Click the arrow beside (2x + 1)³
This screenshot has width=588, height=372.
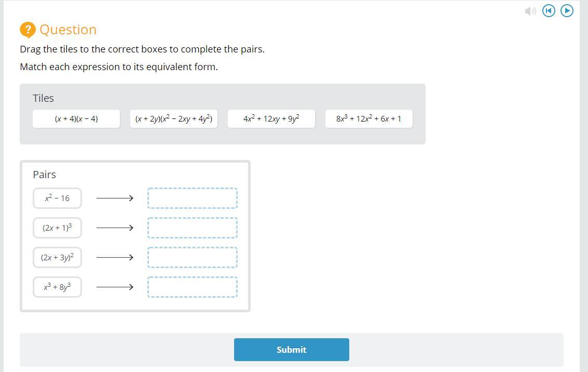tap(115, 228)
